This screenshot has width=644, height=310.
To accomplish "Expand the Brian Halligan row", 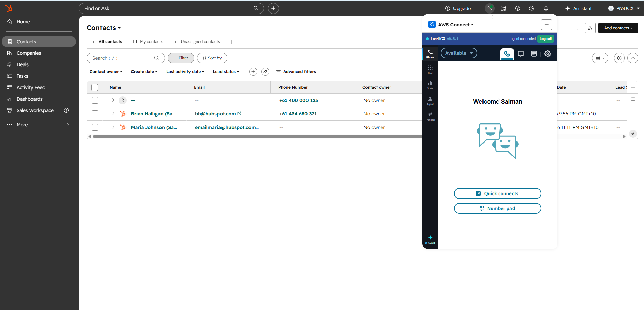I will [x=113, y=114].
